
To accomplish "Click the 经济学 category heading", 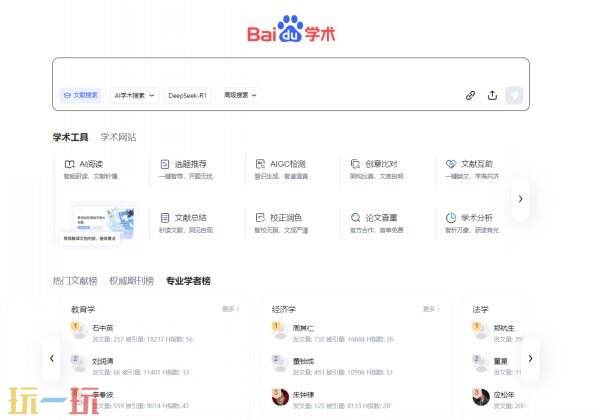I will [x=284, y=309].
